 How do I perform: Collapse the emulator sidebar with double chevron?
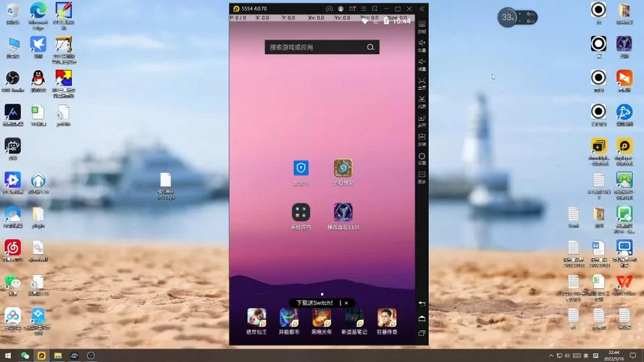coord(422,9)
